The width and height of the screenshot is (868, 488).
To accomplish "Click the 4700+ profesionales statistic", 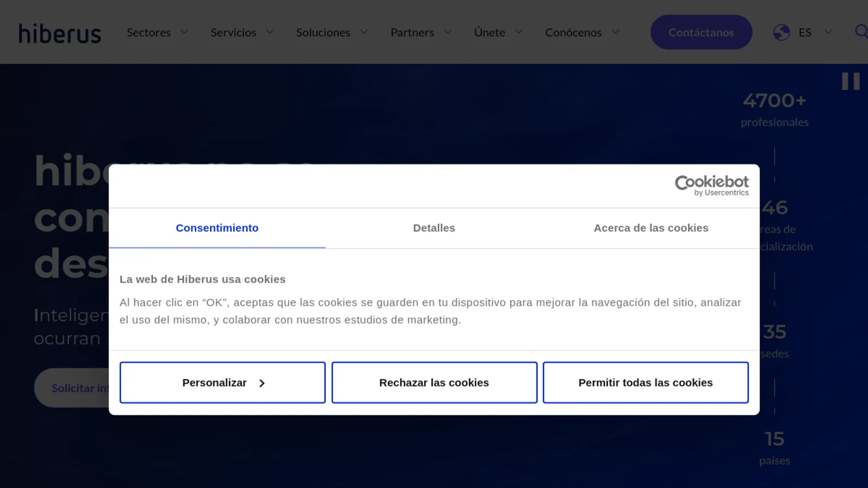I will tap(775, 110).
